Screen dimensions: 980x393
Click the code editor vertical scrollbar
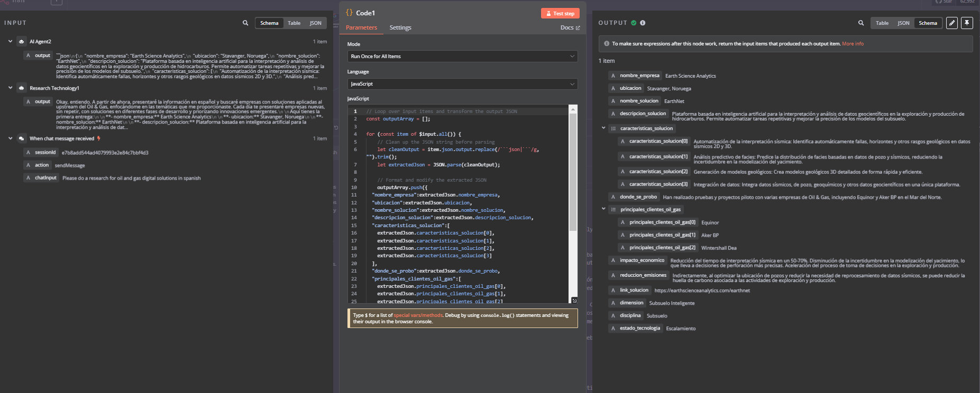click(x=573, y=172)
